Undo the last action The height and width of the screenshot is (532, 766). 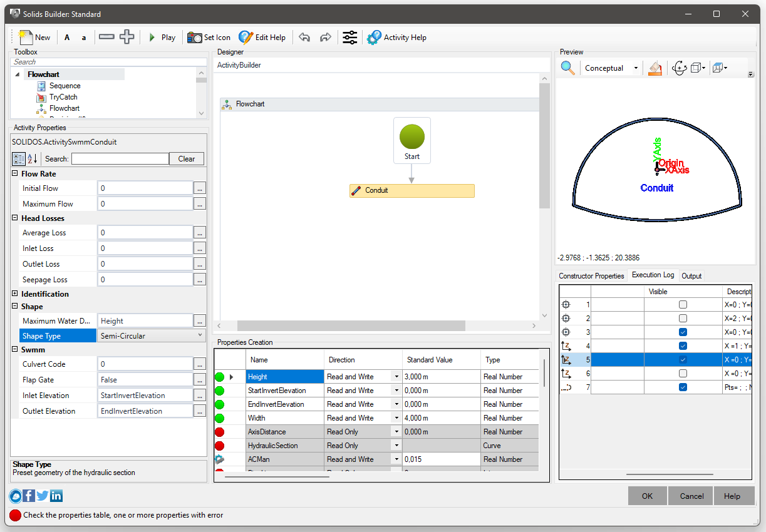tap(304, 38)
